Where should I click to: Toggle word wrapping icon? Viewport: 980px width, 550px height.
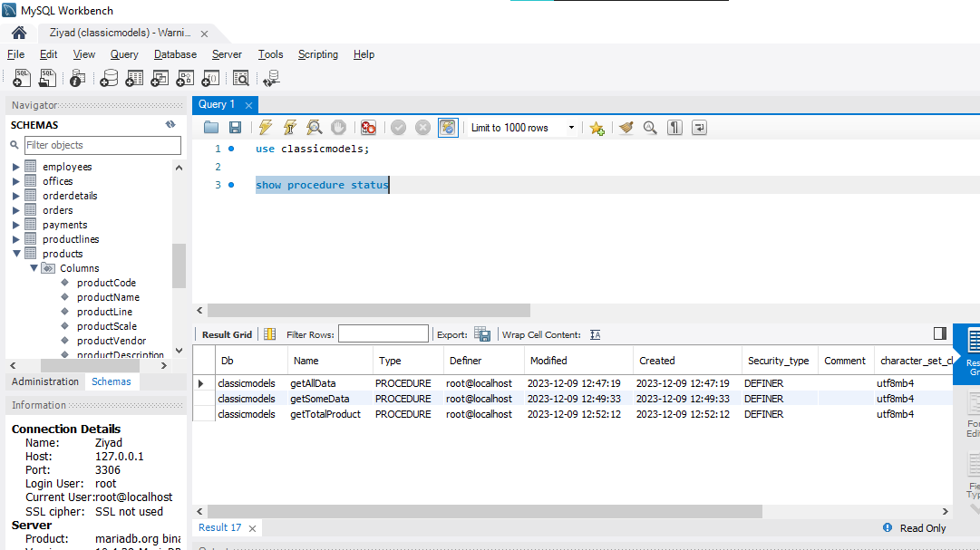click(x=699, y=128)
